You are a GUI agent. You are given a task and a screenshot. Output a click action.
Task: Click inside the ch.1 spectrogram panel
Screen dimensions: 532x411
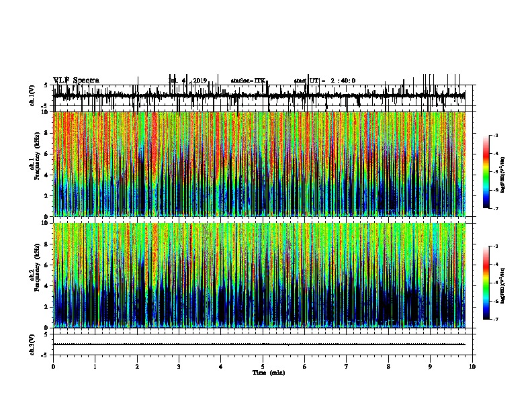(259, 164)
